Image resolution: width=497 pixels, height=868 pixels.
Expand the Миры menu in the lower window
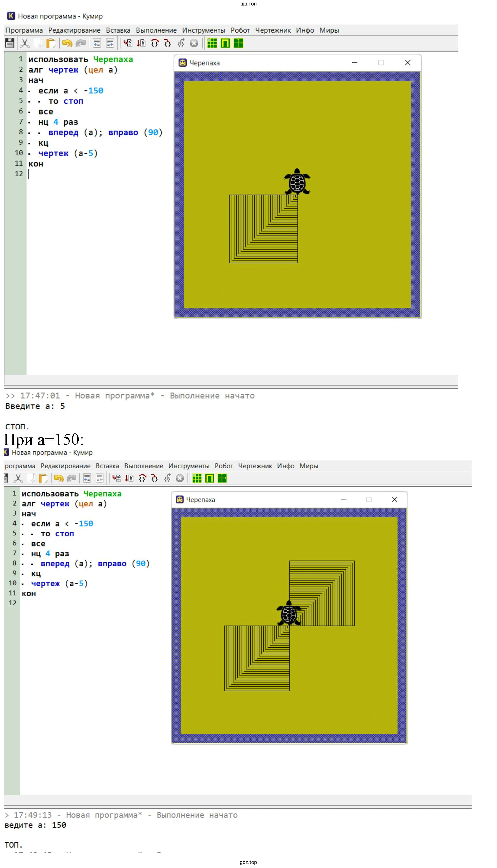click(309, 466)
